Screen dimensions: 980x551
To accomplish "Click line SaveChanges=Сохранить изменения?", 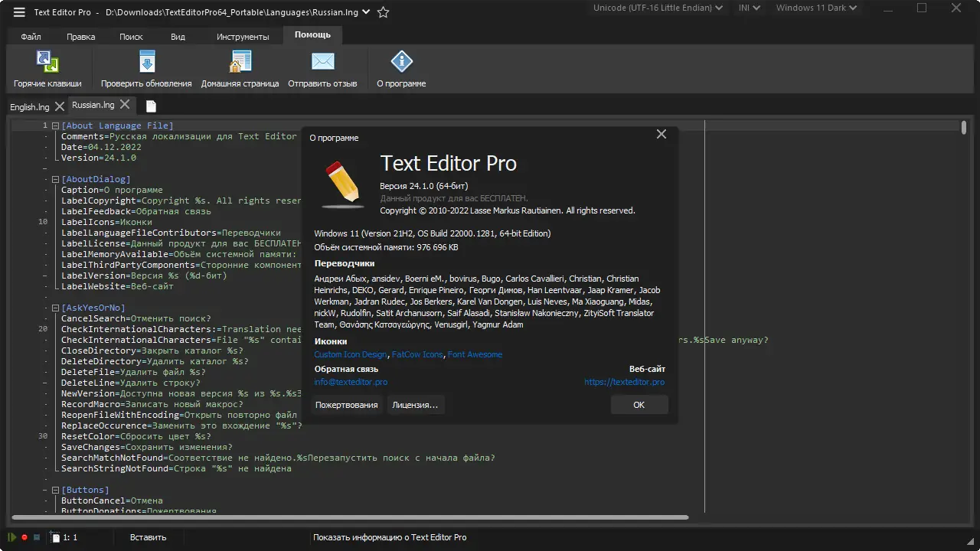I will pos(147,447).
